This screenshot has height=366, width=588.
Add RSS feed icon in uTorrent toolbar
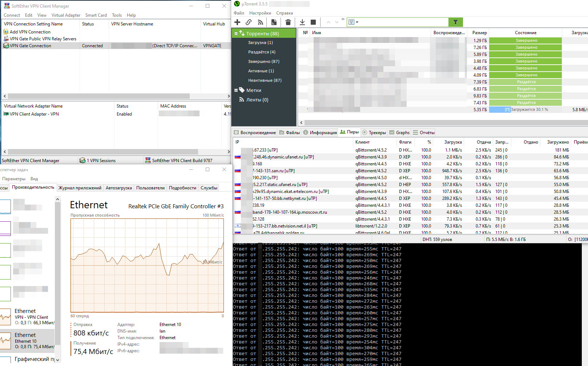coord(260,22)
